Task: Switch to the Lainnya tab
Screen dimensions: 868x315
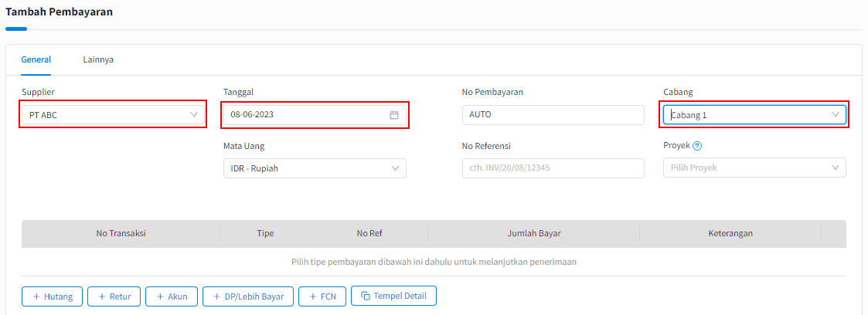Action: pos(98,59)
